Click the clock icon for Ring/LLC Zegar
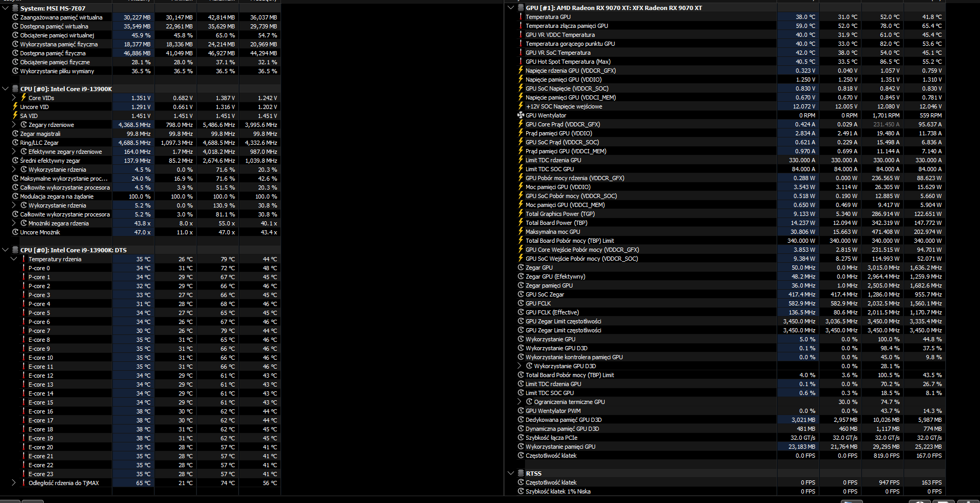The height and width of the screenshot is (503, 980). [15, 143]
